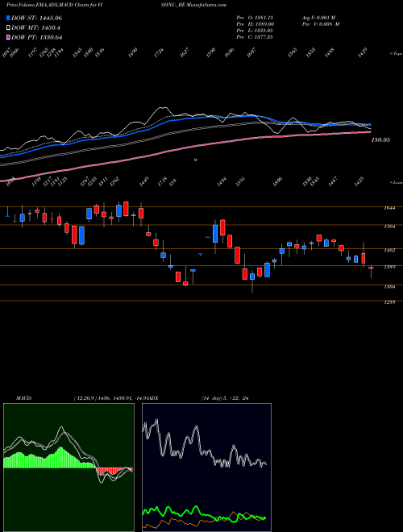Click the 180.05 value beside EMA lines
Viewport: 403px width, 532px height.
pos(380,139)
